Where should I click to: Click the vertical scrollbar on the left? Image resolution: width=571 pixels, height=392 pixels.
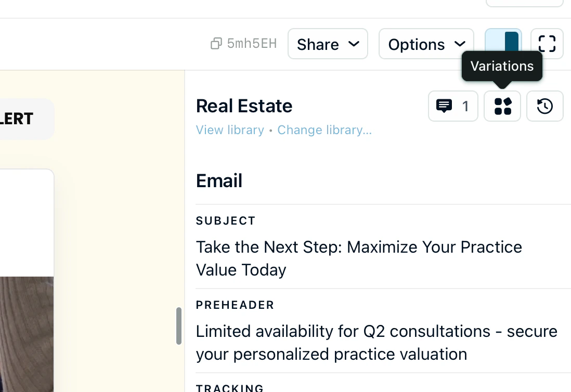click(x=179, y=326)
